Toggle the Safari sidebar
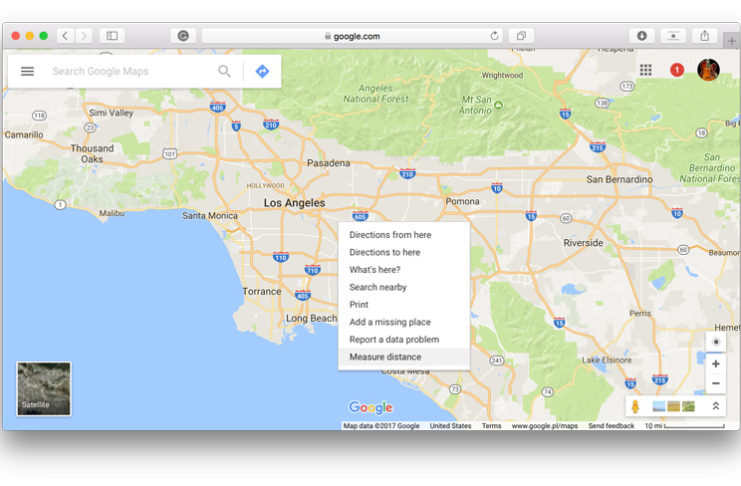Viewport: 741px width, 486px height. pos(112,36)
